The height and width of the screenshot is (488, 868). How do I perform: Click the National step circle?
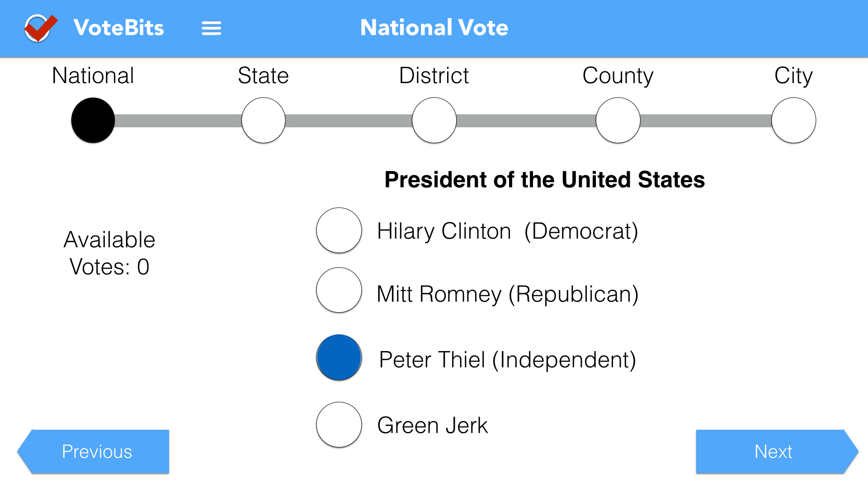[x=93, y=120]
